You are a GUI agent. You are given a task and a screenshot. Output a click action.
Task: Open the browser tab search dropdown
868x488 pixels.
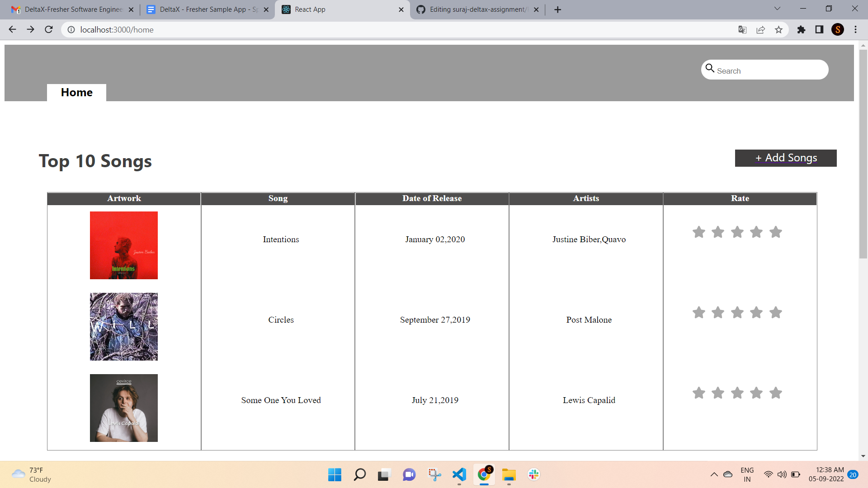tap(777, 8)
